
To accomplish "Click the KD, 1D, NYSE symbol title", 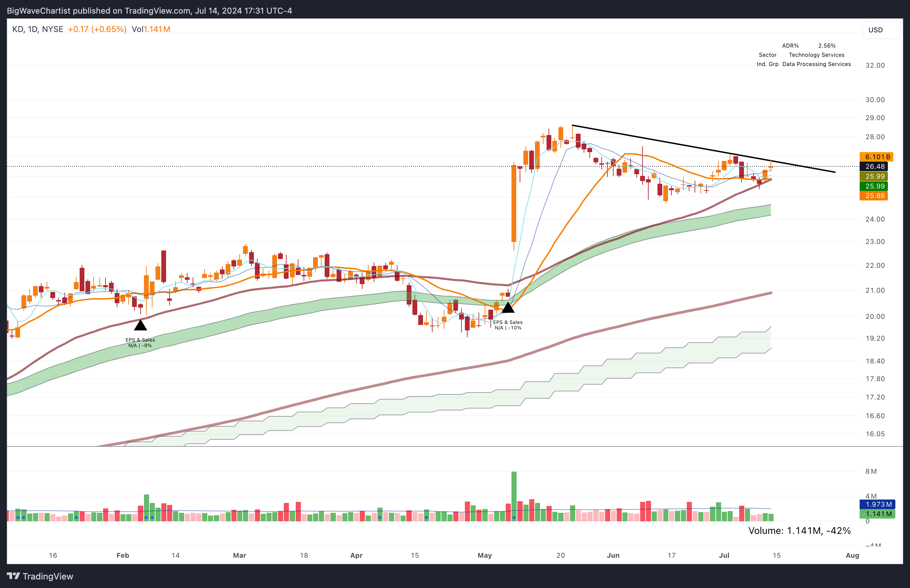I will pyautogui.click(x=37, y=29).
